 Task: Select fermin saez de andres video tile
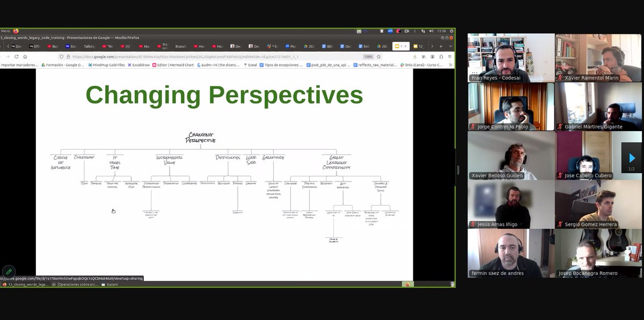(x=511, y=253)
